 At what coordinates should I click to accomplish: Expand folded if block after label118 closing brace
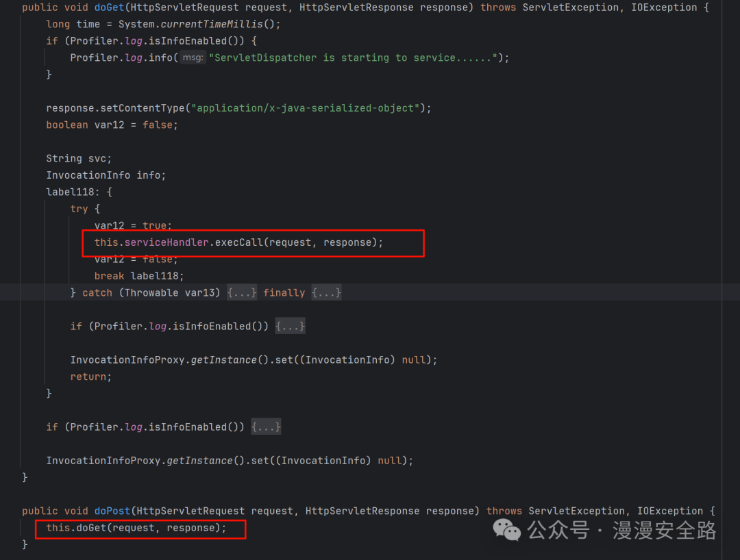pyautogui.click(x=266, y=427)
